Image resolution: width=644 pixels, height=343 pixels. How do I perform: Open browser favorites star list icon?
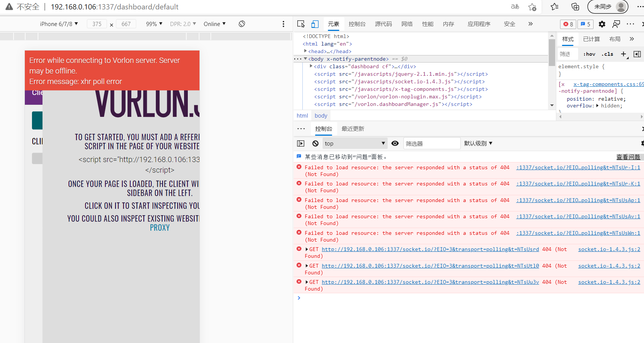(x=554, y=7)
